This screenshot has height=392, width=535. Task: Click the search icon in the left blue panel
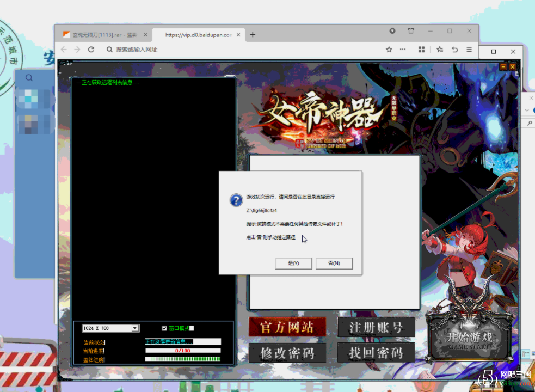pyautogui.click(x=29, y=78)
